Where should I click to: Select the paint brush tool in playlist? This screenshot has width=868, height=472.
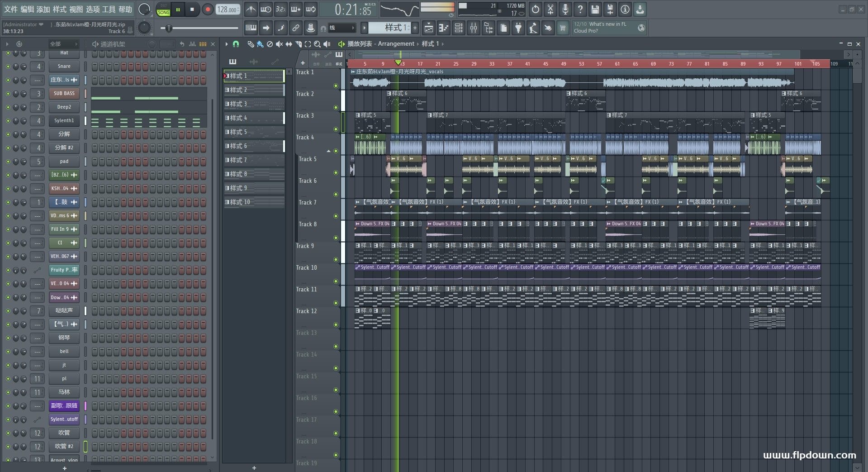260,44
